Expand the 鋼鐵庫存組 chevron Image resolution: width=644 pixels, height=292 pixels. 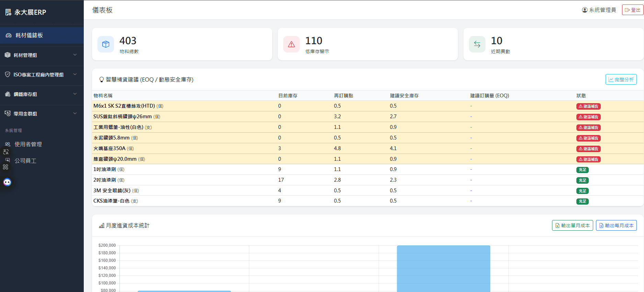point(75,94)
